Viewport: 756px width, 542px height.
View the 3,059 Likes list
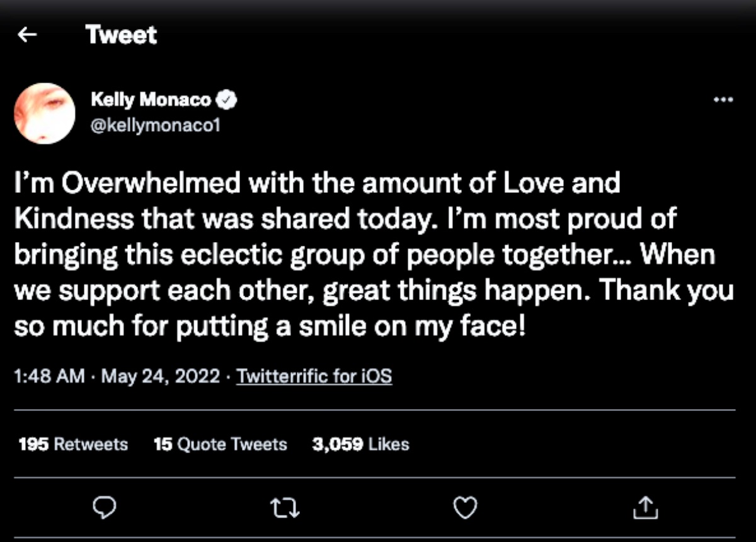(x=360, y=444)
